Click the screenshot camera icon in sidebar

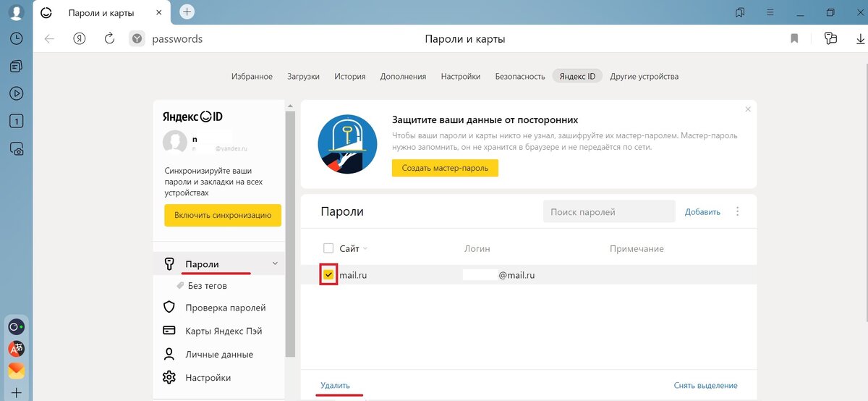click(16, 148)
